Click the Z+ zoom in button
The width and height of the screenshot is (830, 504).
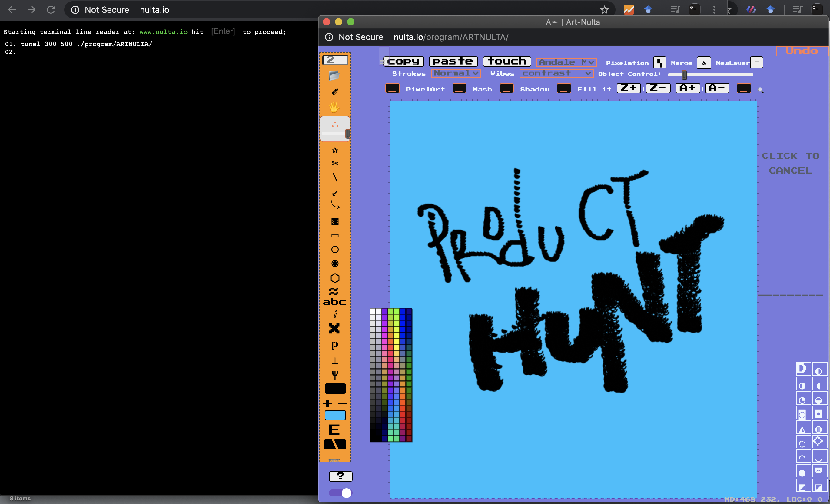pyautogui.click(x=628, y=88)
